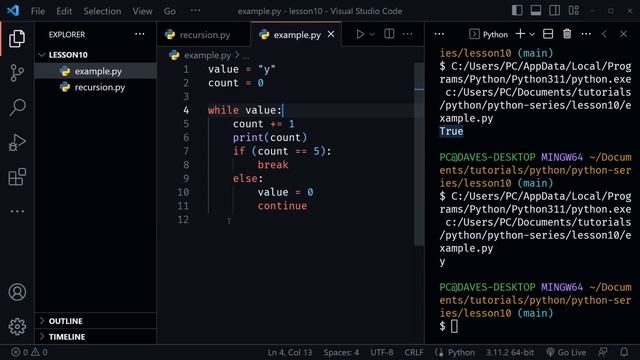
Task: Change indentation Spaces: 4
Action: point(341,352)
